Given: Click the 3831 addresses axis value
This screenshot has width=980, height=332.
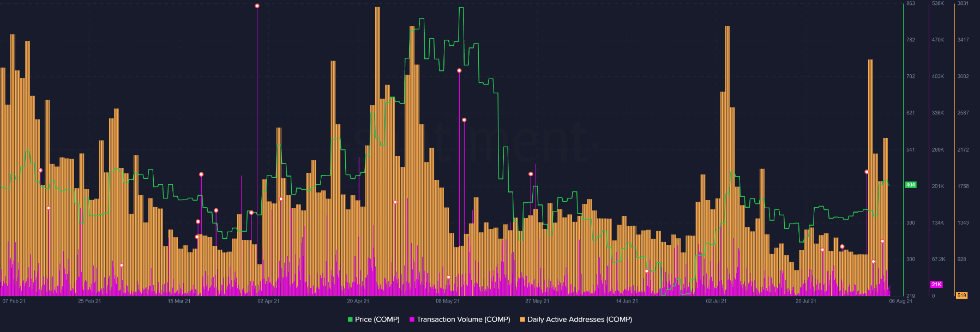Looking at the screenshot, I should (963, 3).
